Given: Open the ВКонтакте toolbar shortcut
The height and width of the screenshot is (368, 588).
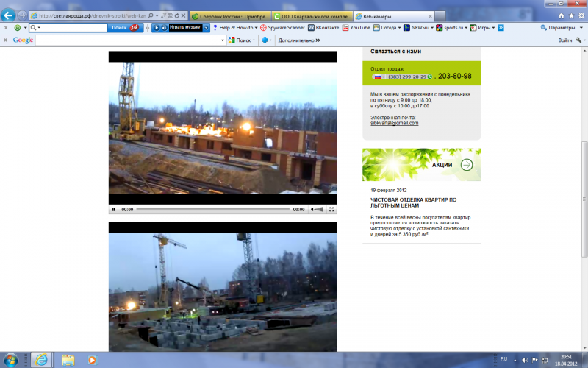Looking at the screenshot, I should pyautogui.click(x=324, y=27).
